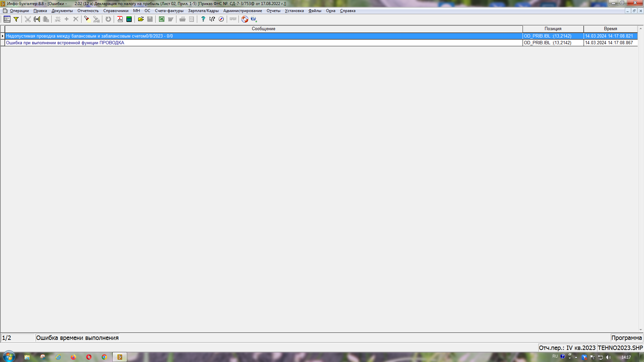
Task: Click the OD_PRIB.IBL position cell of ПРОВОДКА row
Action: pos(553,43)
